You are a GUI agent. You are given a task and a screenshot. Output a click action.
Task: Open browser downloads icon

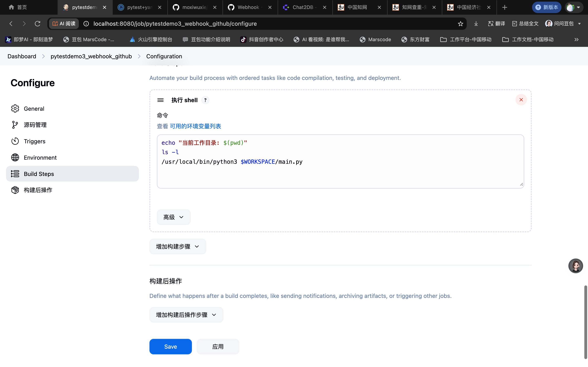tap(476, 24)
